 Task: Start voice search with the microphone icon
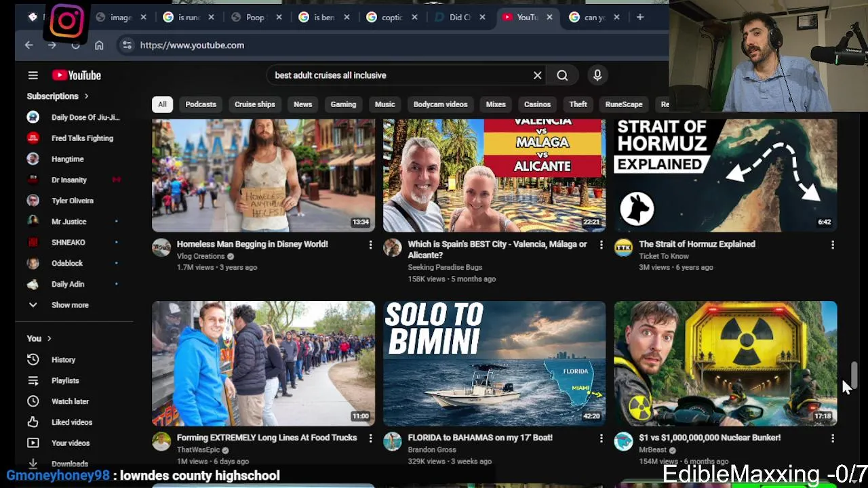coord(597,75)
